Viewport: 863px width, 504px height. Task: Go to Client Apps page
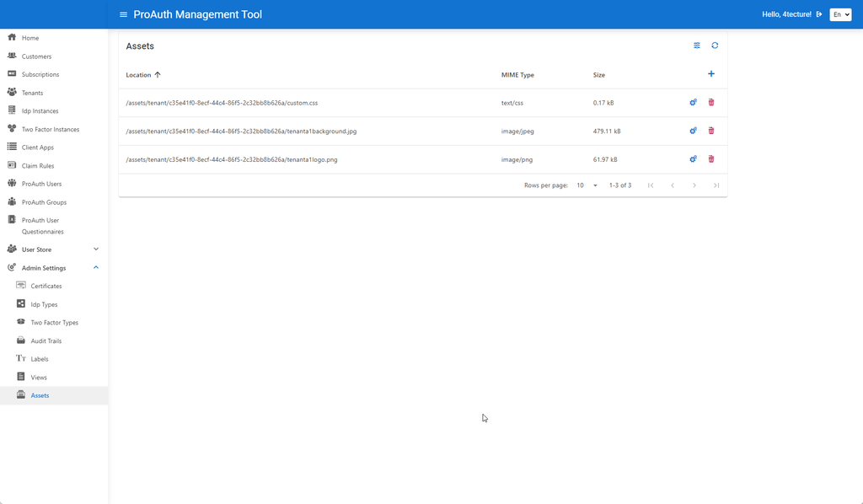tap(37, 147)
